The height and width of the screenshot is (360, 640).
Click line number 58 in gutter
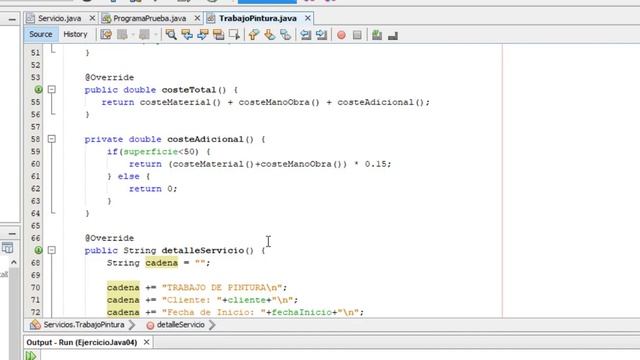[x=36, y=139]
